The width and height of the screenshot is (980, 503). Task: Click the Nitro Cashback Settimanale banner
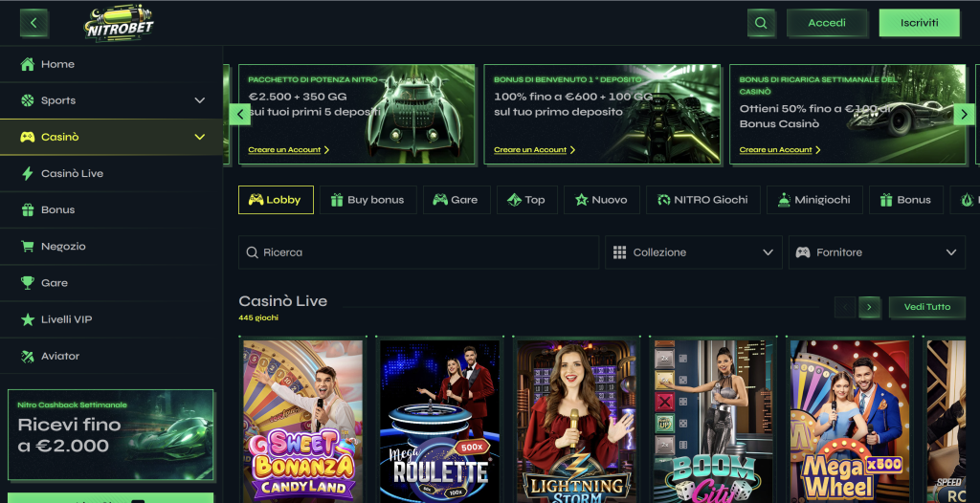tap(111, 435)
